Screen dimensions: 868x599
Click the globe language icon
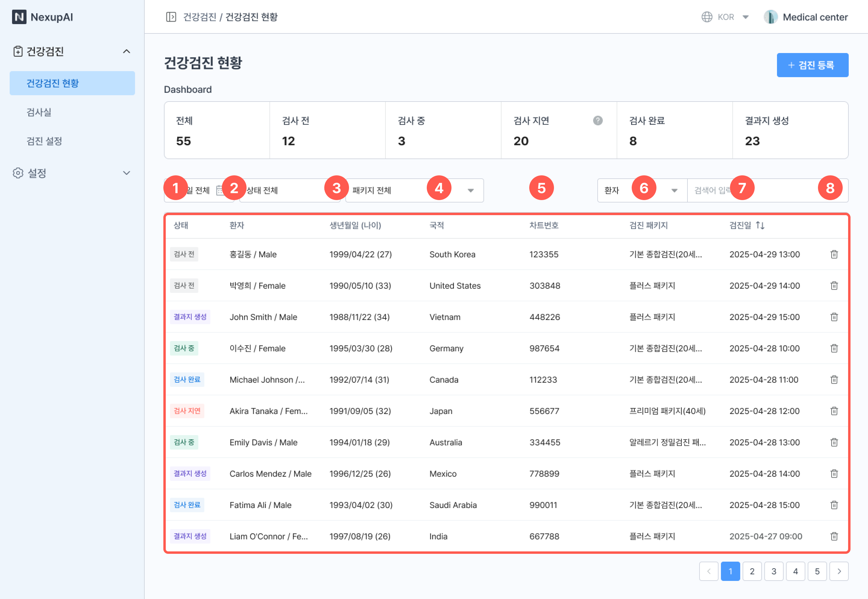[x=706, y=17]
